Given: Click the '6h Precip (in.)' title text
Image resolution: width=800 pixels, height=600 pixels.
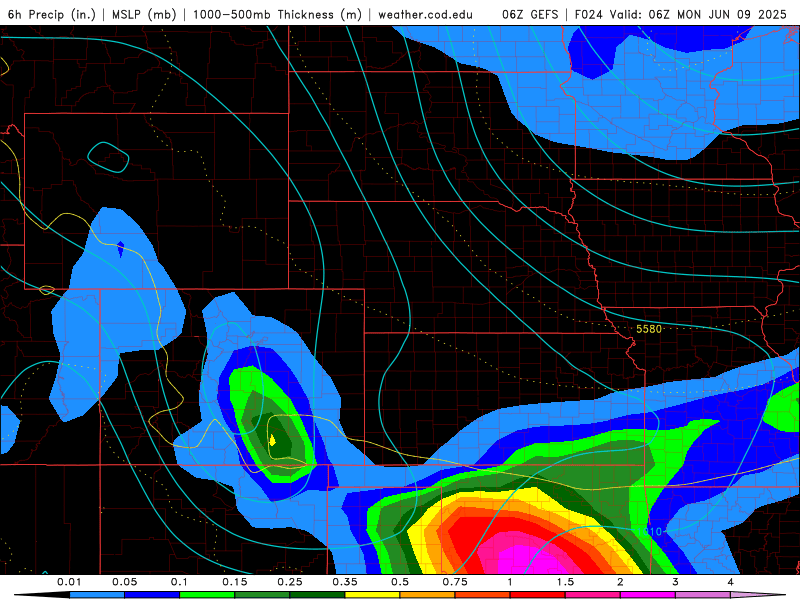Looking at the screenshot, I should click(x=52, y=14).
